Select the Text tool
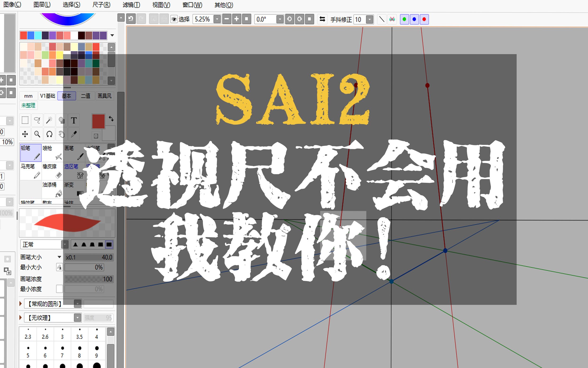Viewport: 588px width, 368px height. tap(74, 120)
